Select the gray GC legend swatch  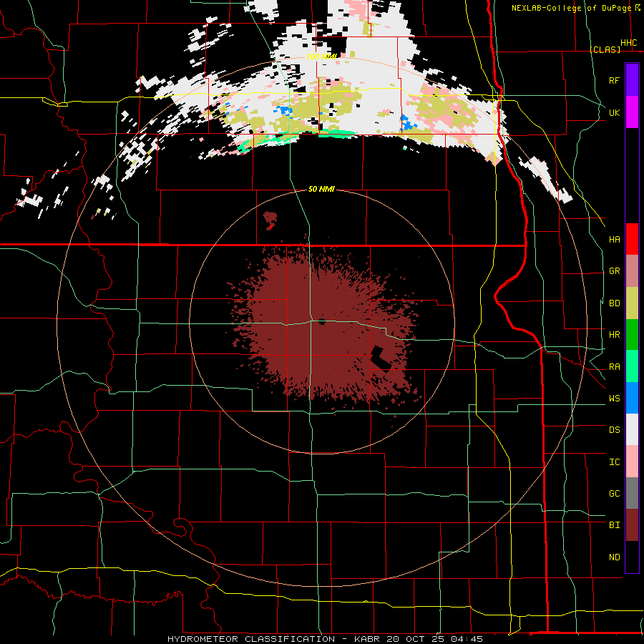(x=632, y=493)
